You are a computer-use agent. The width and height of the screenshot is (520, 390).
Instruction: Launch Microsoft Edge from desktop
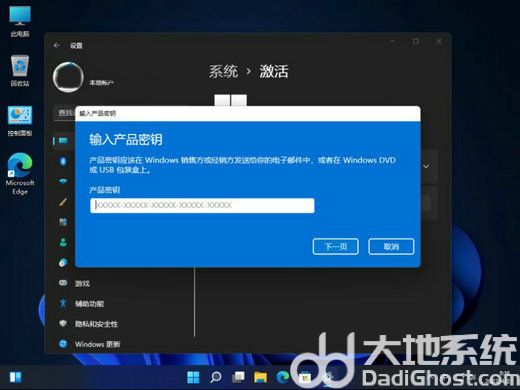coord(20,173)
